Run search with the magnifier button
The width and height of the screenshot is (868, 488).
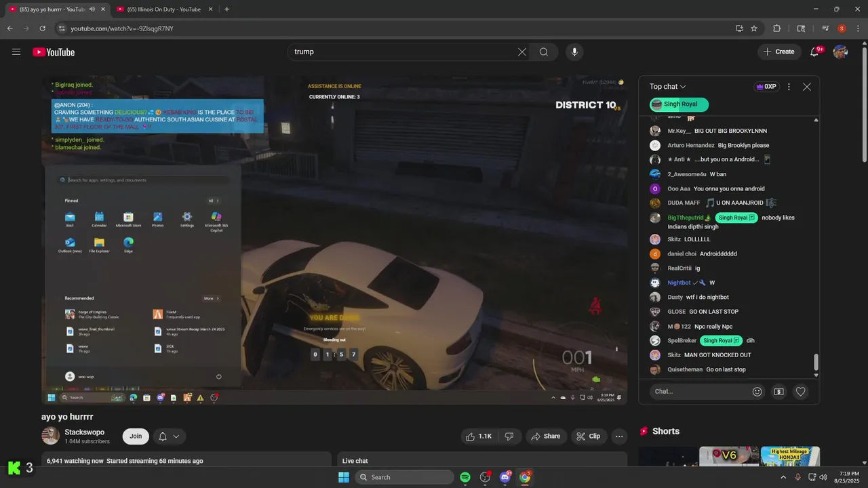[544, 52]
